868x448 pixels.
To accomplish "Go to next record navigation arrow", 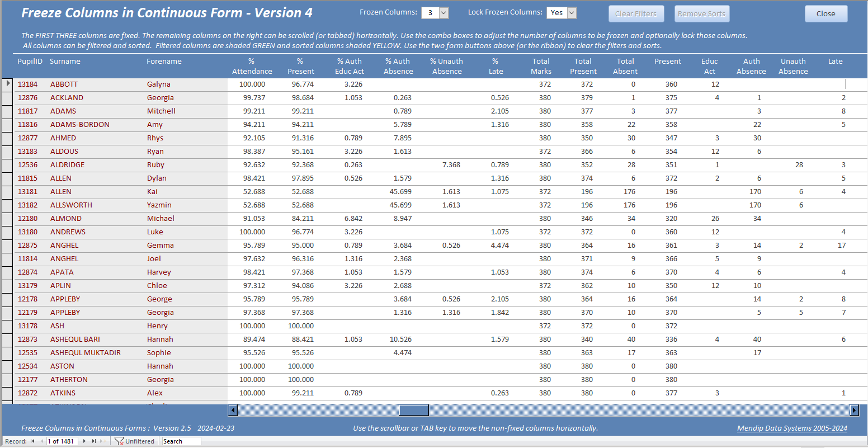I will pos(84,441).
